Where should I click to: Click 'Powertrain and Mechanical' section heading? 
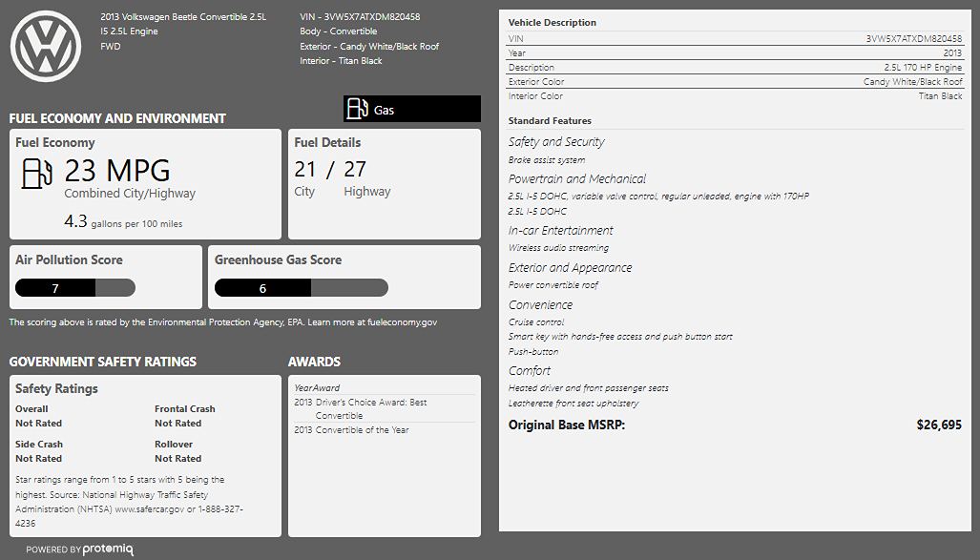pyautogui.click(x=577, y=178)
